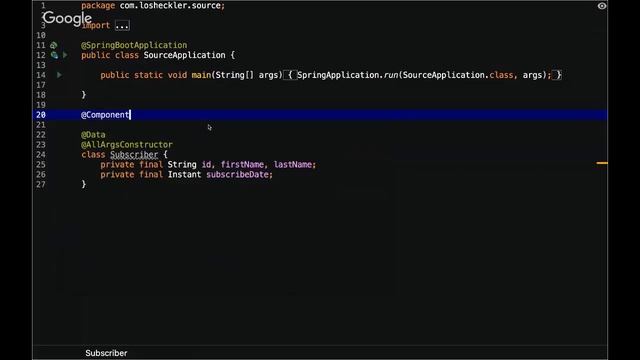The image size is (640, 360).
Task: Click line number 20 in gutter
Action: [41, 115]
